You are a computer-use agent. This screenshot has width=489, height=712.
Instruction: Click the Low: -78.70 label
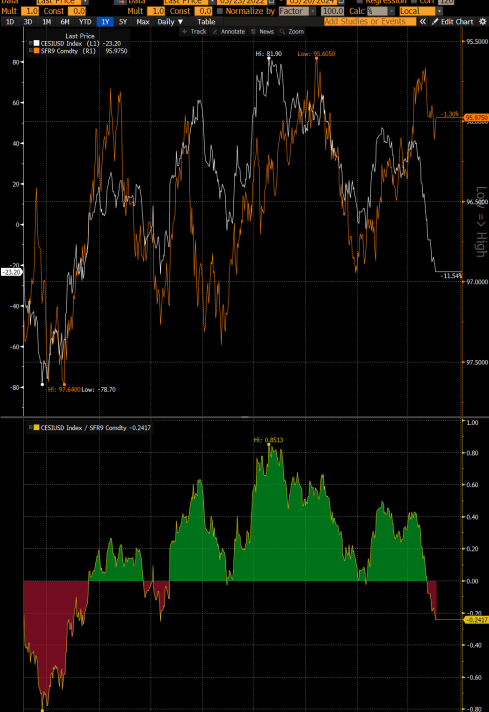99,390
